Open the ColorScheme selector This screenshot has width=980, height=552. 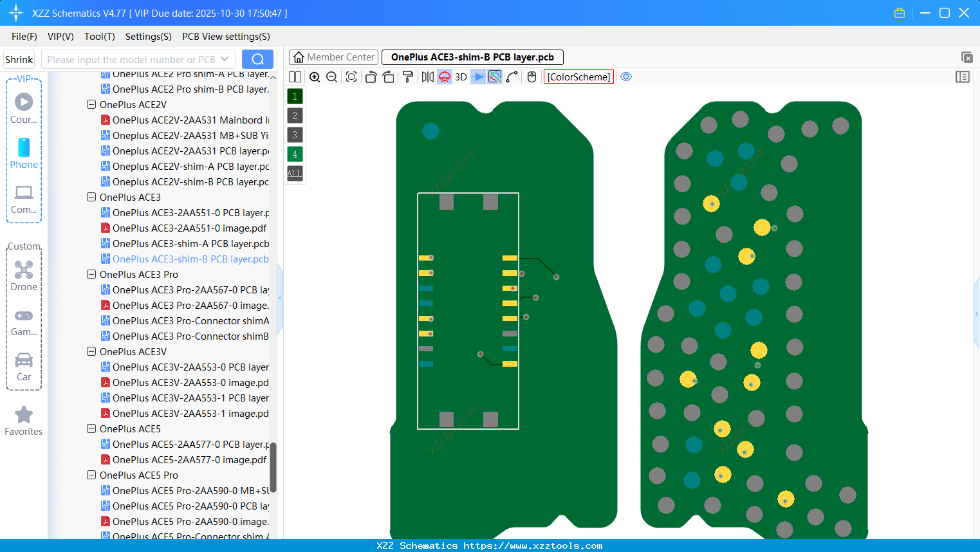click(578, 77)
